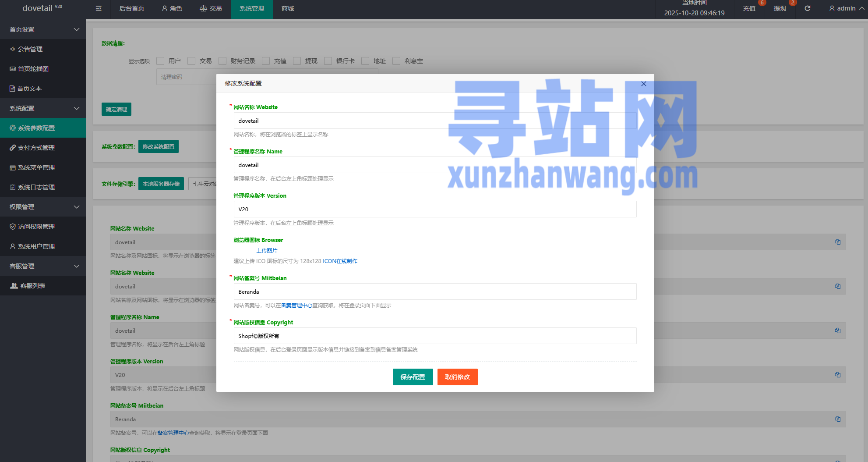Click copy icon beside 管理程序版本 field
The image size is (868, 462).
pyautogui.click(x=837, y=375)
